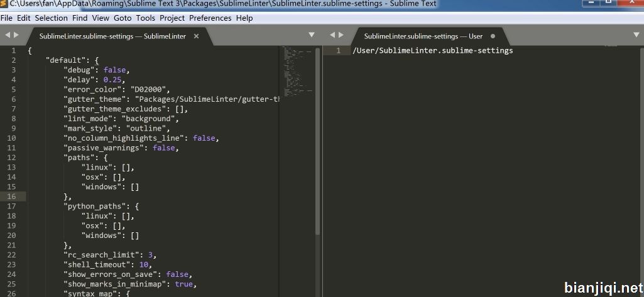Open the Goto menu
This screenshot has width=644, height=297.
tap(123, 18)
